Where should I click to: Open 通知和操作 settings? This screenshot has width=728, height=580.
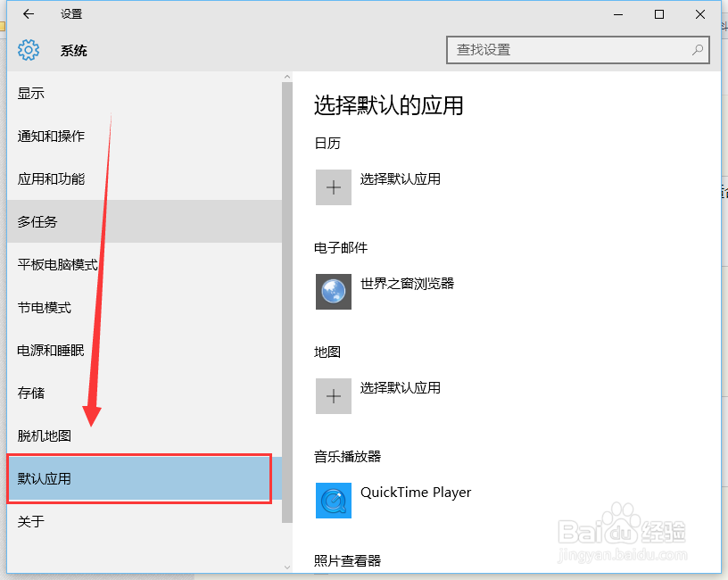click(x=145, y=136)
